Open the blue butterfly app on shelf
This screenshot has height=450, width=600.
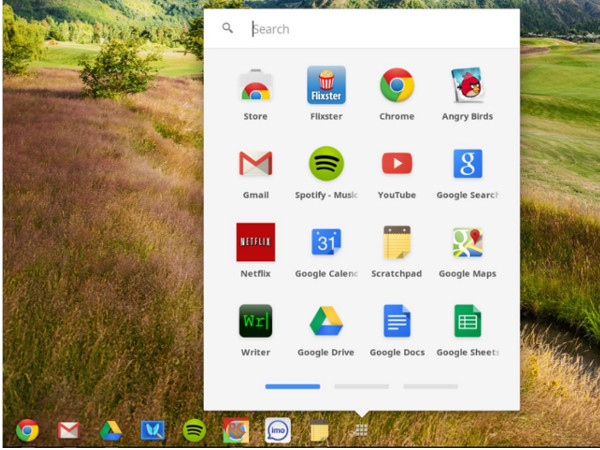click(x=152, y=430)
